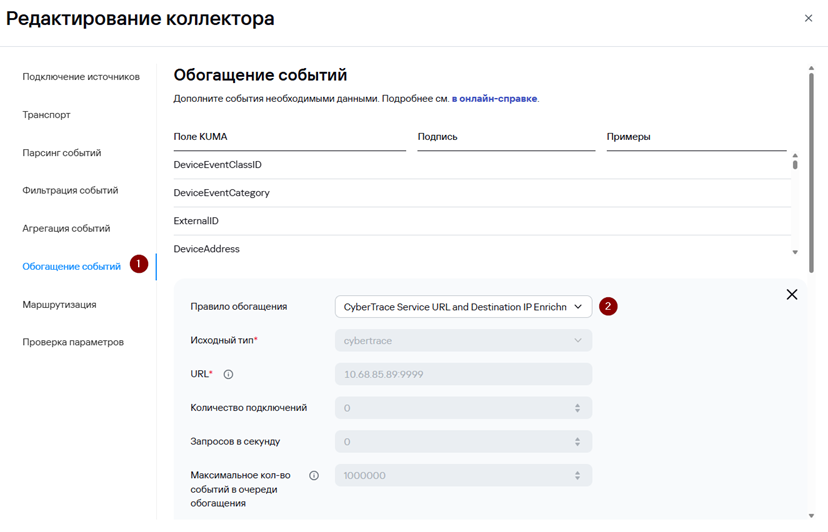
Task: Close the collector editing window
Action: click(808, 18)
